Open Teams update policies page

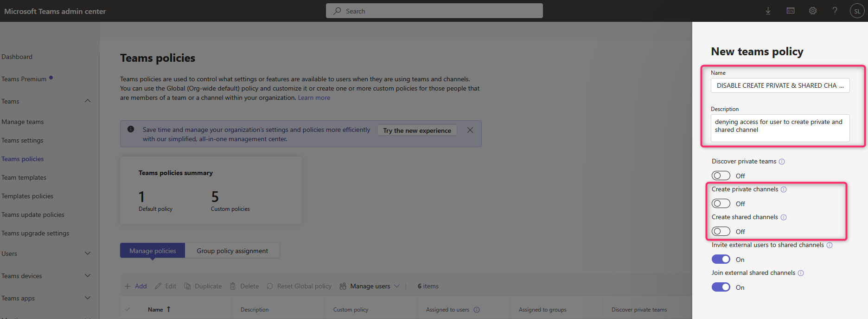[x=33, y=215]
